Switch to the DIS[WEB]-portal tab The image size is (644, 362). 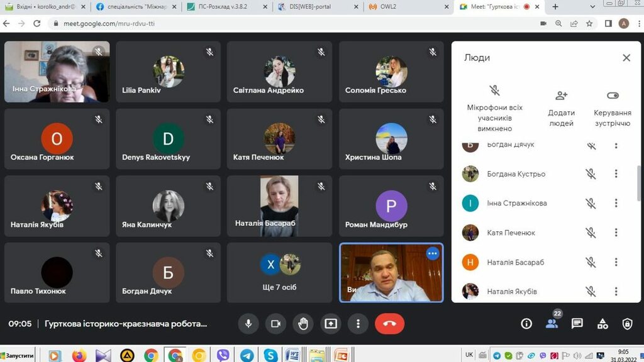pos(314,7)
